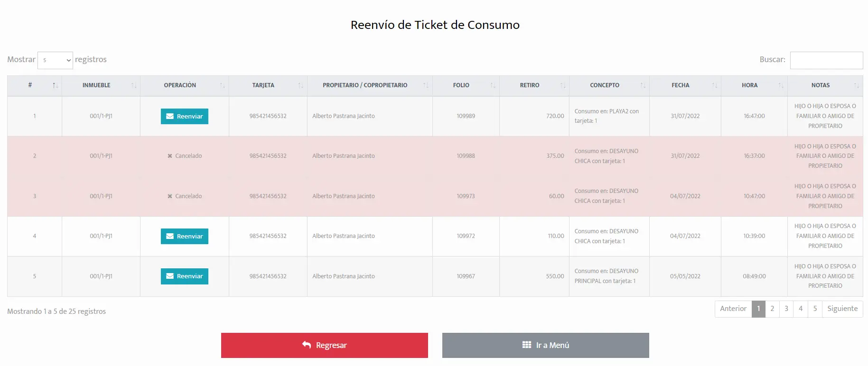Sort by PROPIETARIO / COPROPIETARIO column

click(370, 85)
